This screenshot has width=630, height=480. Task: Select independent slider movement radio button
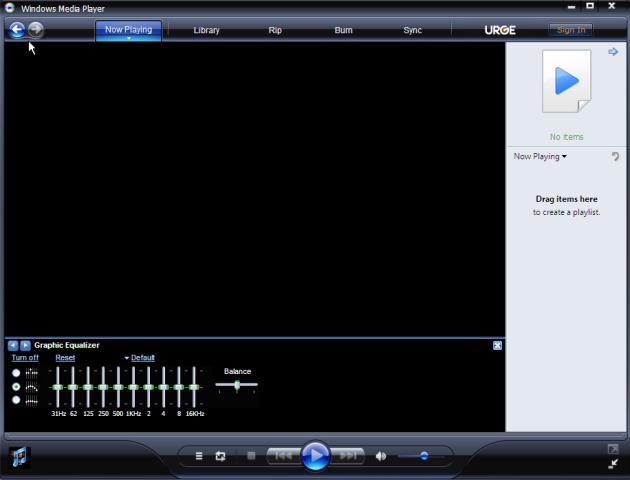16,373
